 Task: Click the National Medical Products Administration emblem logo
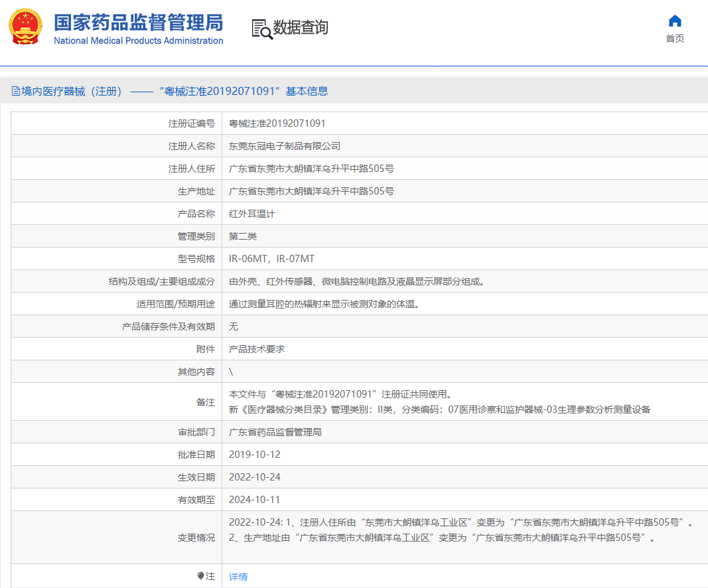pos(24,27)
